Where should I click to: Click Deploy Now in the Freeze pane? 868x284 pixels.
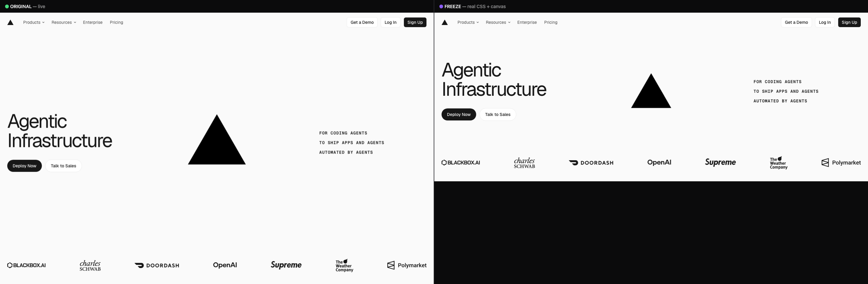[x=459, y=114]
